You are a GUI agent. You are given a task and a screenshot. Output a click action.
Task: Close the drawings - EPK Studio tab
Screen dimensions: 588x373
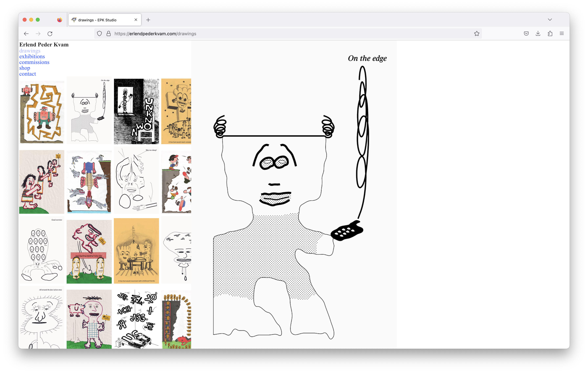[x=136, y=20]
